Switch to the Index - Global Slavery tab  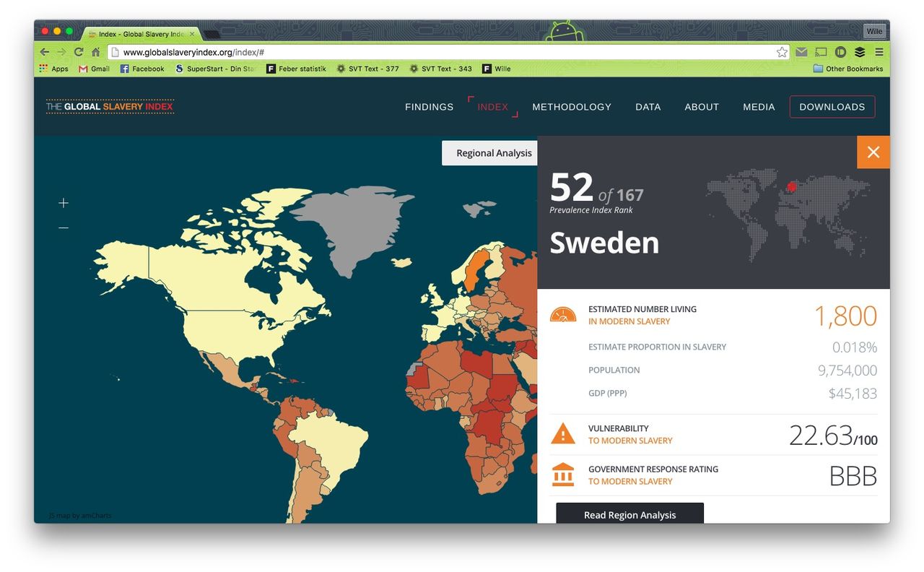pos(137,33)
